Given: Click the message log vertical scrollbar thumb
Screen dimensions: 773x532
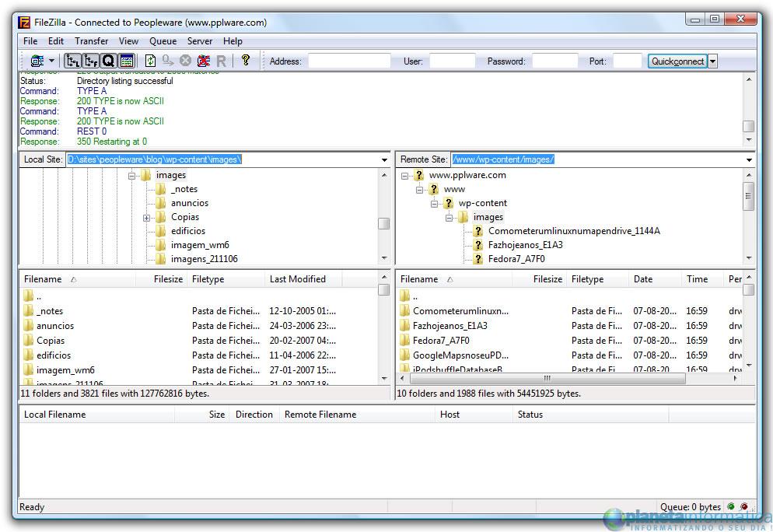Looking at the screenshot, I should coord(748,126).
